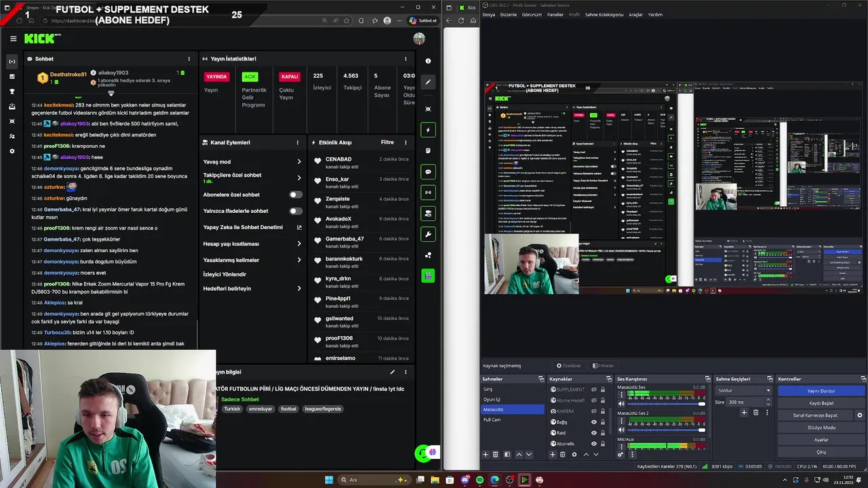868x488 pixels.
Task: Toggle Abonelere özel sohbet switch
Action: click(296, 195)
